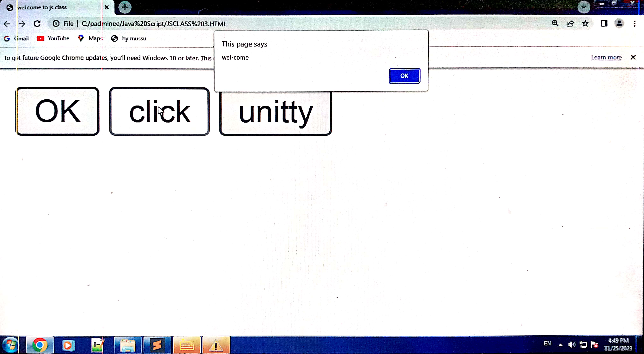Expand the tab search dropdown arrow
The height and width of the screenshot is (354, 644).
click(584, 7)
